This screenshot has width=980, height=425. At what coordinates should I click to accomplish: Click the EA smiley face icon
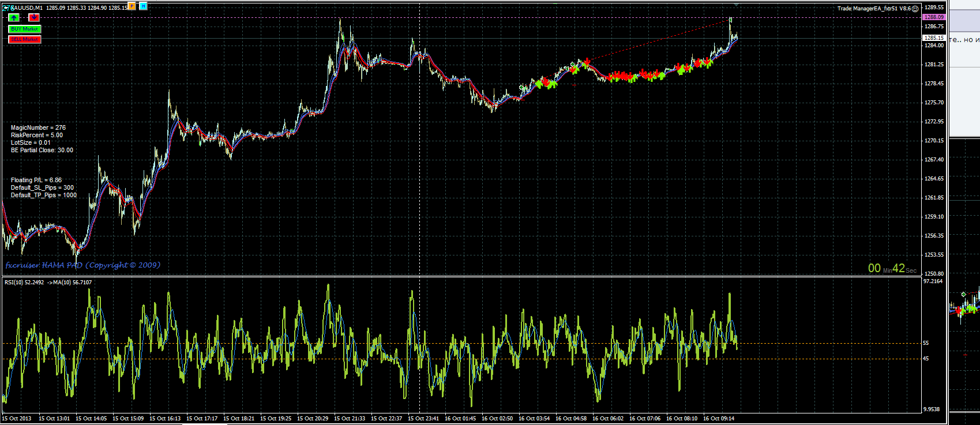point(915,9)
